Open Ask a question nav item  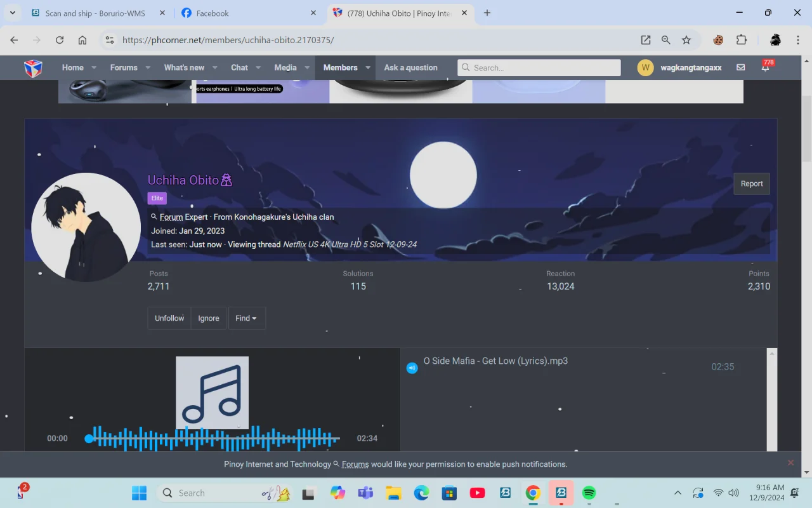pos(410,67)
